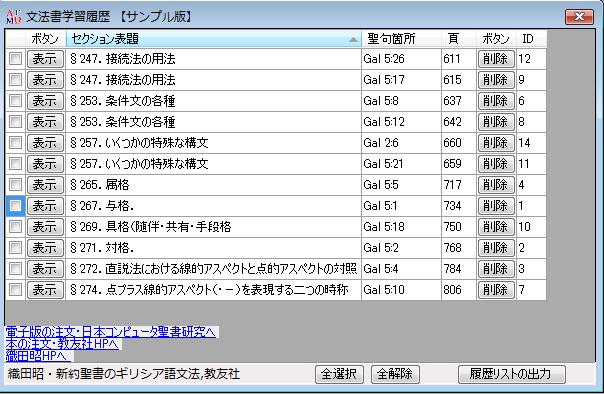This screenshot has width=604, height=394.
Task: Click the page 660 cell
Action: 458,143
